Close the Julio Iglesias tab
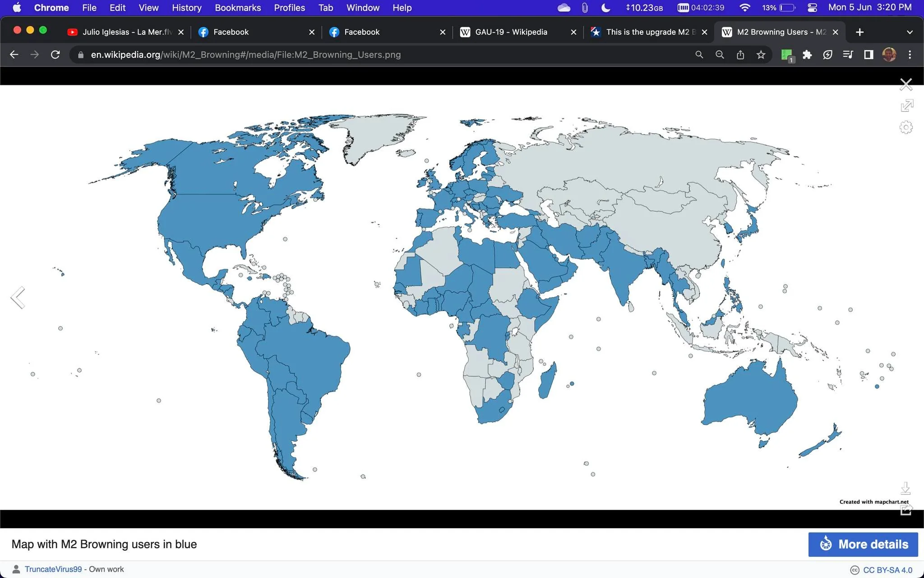This screenshot has height=578, width=924. 181,32
